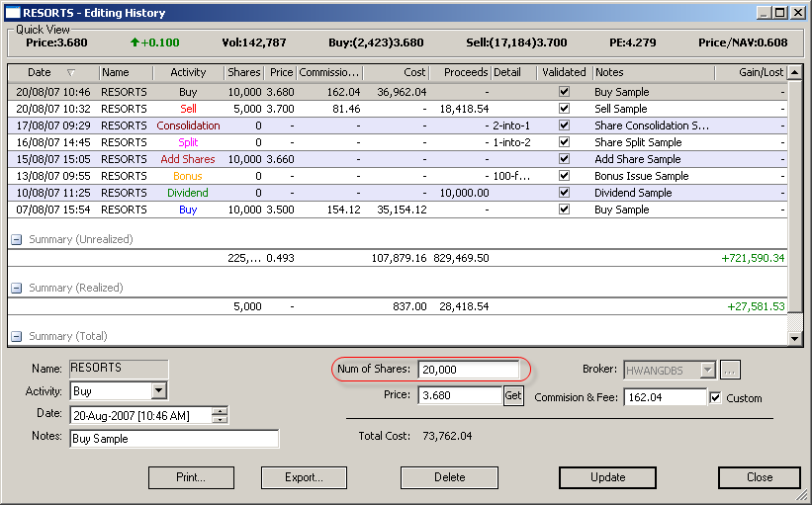Click the Print... button
This screenshot has width=812, height=505.
[x=191, y=477]
